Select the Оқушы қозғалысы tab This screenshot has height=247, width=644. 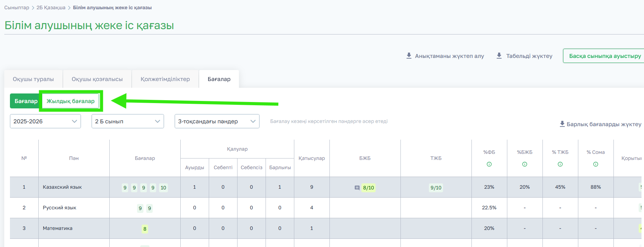(x=97, y=79)
